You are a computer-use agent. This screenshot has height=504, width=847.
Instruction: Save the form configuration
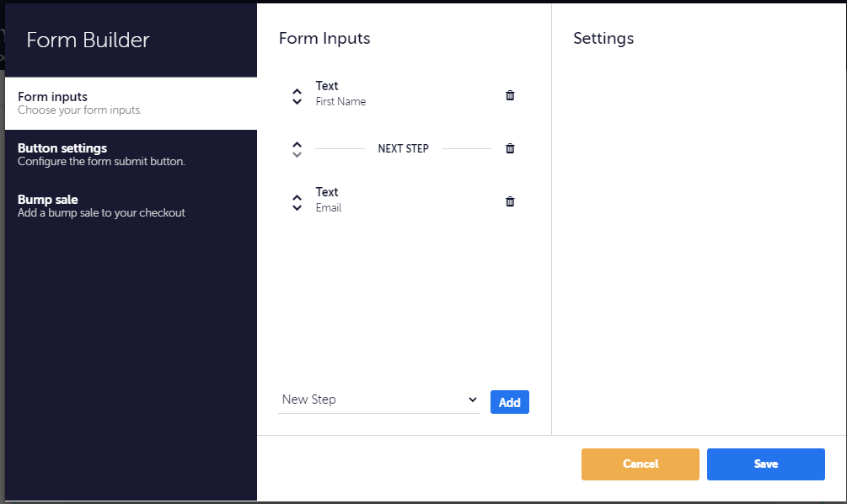click(765, 464)
